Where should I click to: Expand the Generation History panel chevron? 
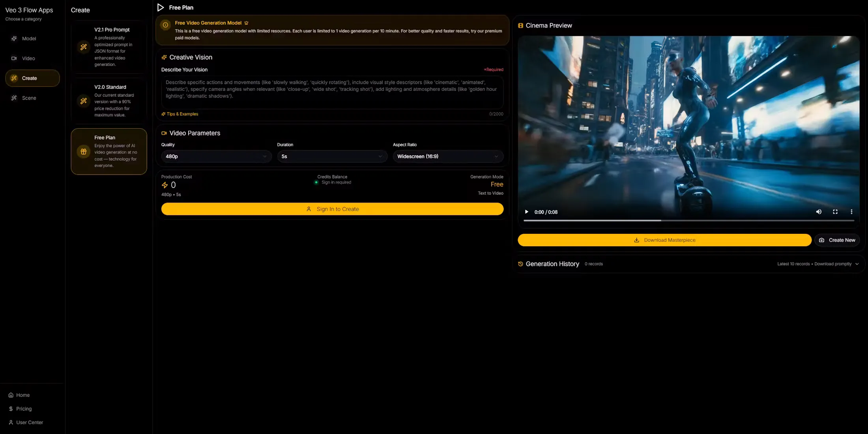[857, 264]
